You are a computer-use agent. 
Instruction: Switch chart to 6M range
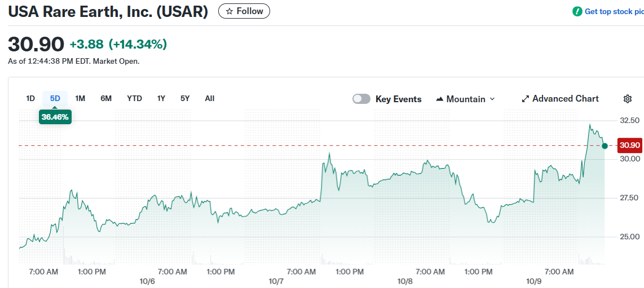coord(106,98)
